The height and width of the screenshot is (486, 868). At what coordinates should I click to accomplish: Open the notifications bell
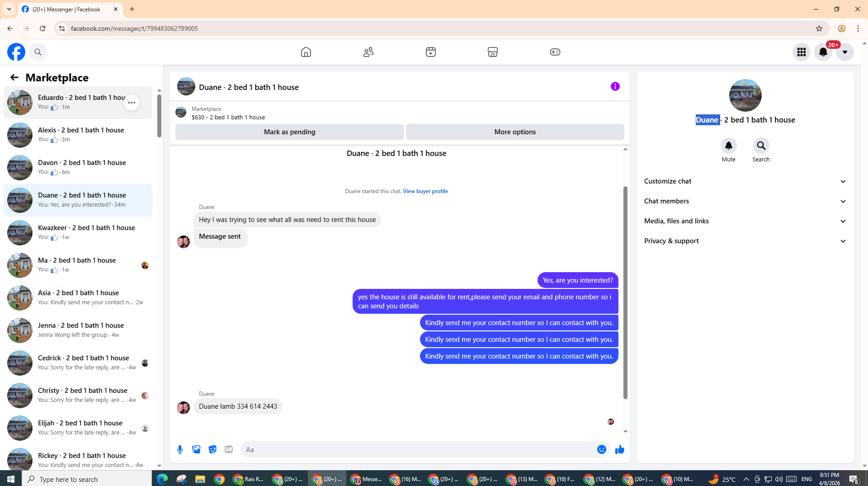823,52
